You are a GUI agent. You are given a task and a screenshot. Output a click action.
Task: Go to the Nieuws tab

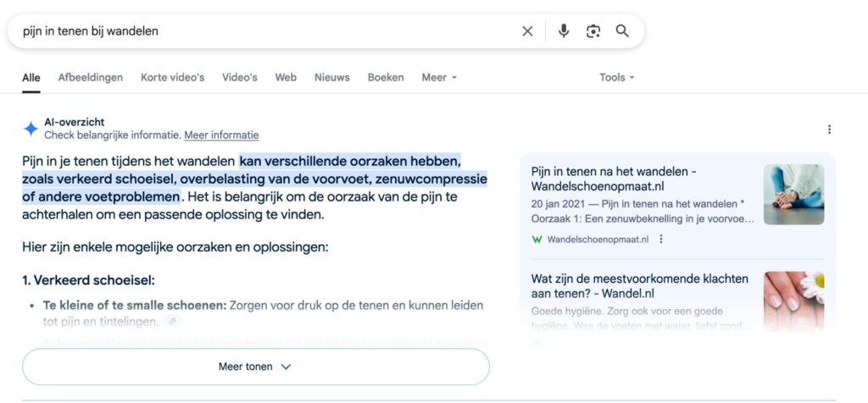click(332, 77)
